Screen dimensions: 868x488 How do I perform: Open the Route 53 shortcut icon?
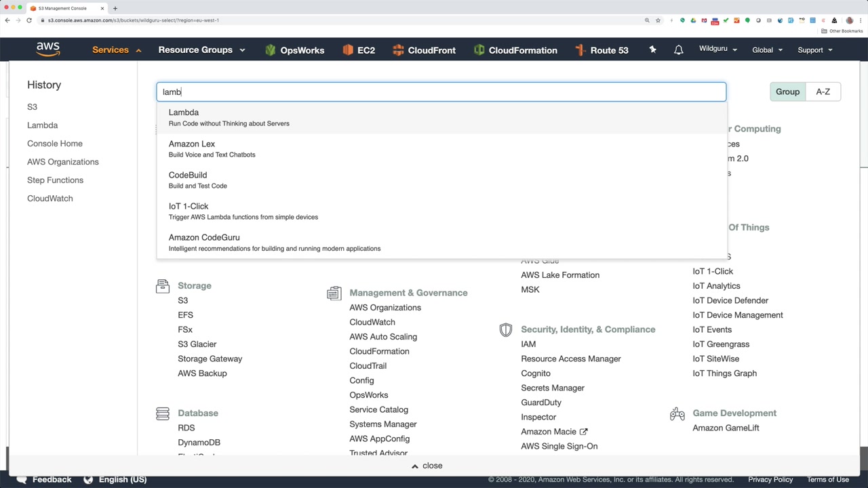click(580, 50)
